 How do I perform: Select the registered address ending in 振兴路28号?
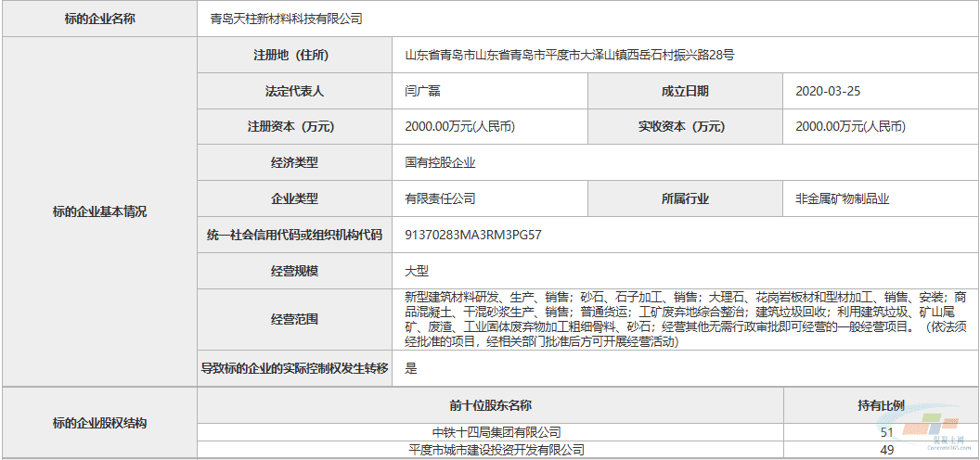[570, 55]
